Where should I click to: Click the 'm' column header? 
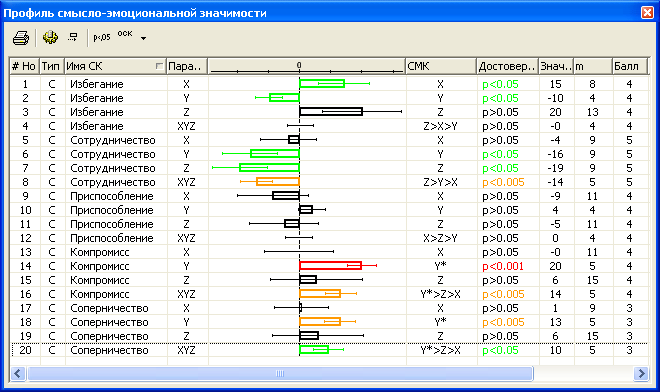coord(593,66)
